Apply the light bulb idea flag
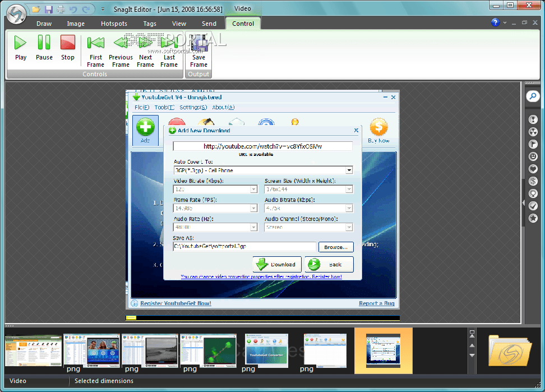This screenshot has width=545, height=392. tap(533, 193)
